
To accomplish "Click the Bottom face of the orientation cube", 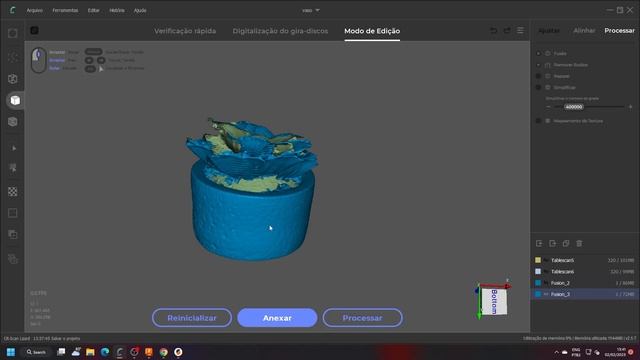I will [494, 301].
